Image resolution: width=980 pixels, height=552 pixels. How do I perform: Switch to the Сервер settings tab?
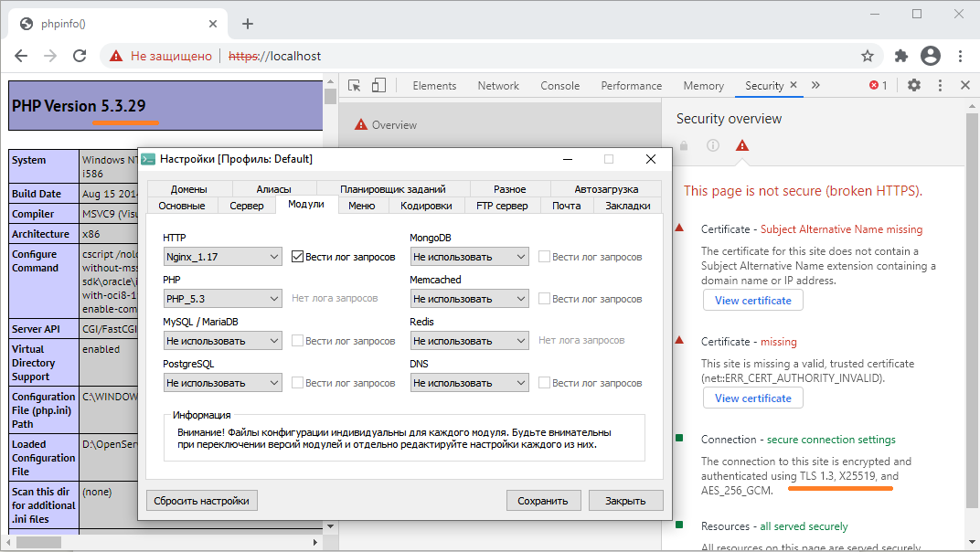tap(247, 206)
